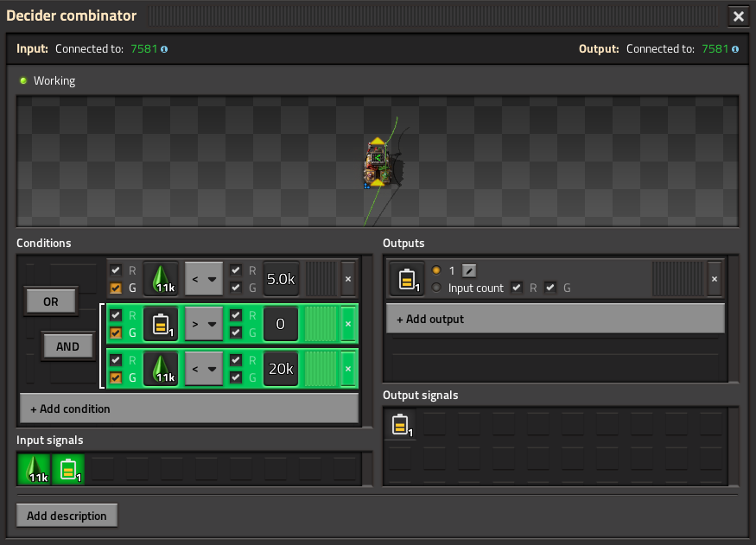Close the Decider combinator window
Screen dimensions: 756x545
click(738, 16)
